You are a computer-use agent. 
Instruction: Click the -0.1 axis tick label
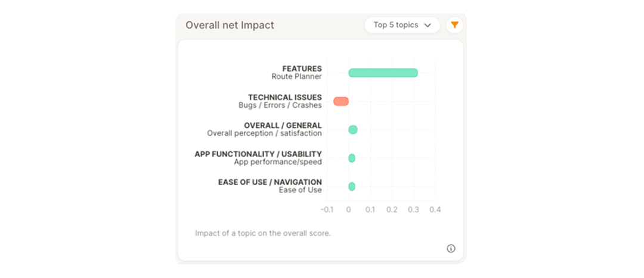pyautogui.click(x=327, y=210)
